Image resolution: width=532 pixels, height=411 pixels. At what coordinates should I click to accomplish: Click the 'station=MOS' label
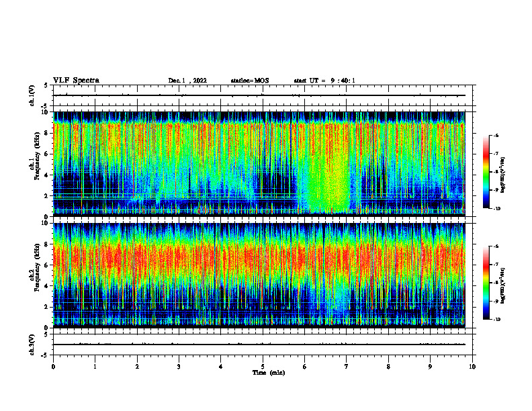tap(250, 81)
